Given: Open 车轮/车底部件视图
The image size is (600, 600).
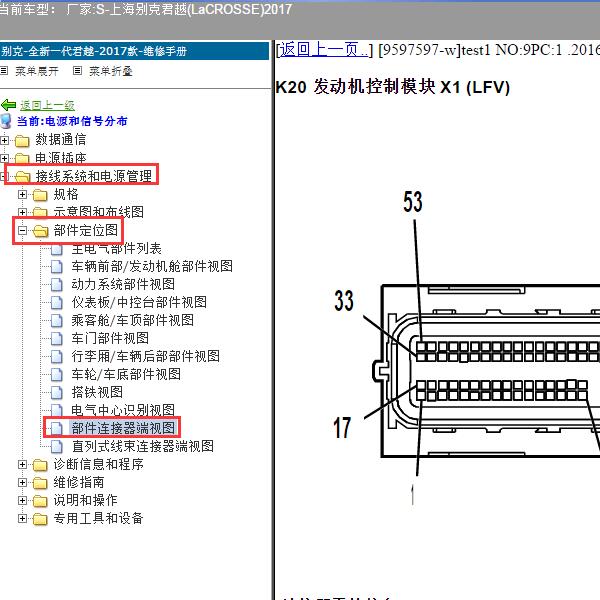Looking at the screenshot, I should tap(126, 374).
